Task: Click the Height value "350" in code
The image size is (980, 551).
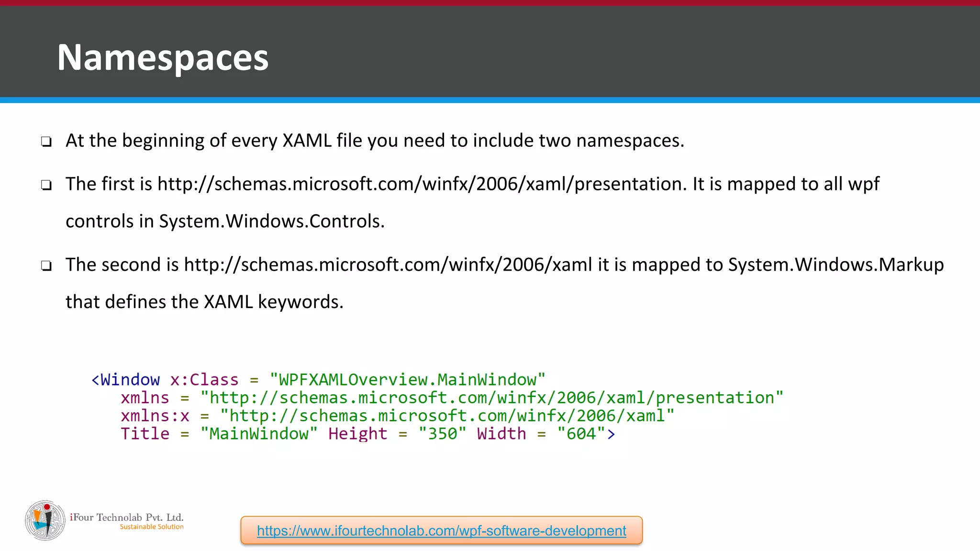Action: tap(442, 434)
